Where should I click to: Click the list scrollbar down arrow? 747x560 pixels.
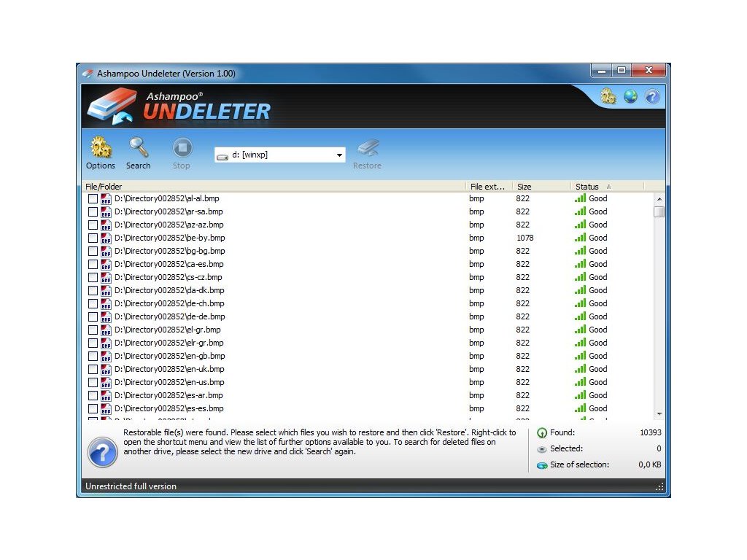click(x=659, y=414)
